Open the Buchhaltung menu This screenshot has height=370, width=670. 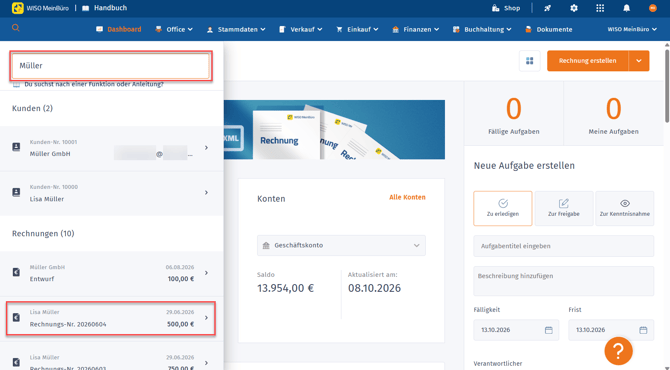pyautogui.click(x=482, y=29)
